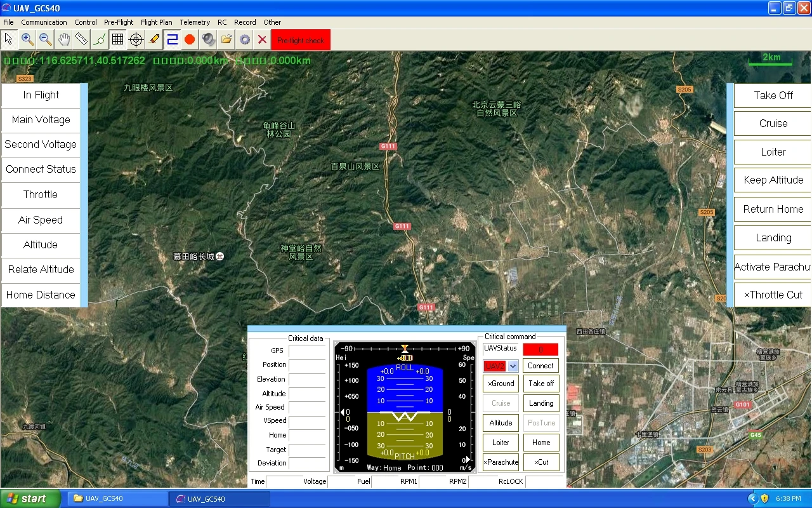Activate the hand pan tool

coord(63,39)
